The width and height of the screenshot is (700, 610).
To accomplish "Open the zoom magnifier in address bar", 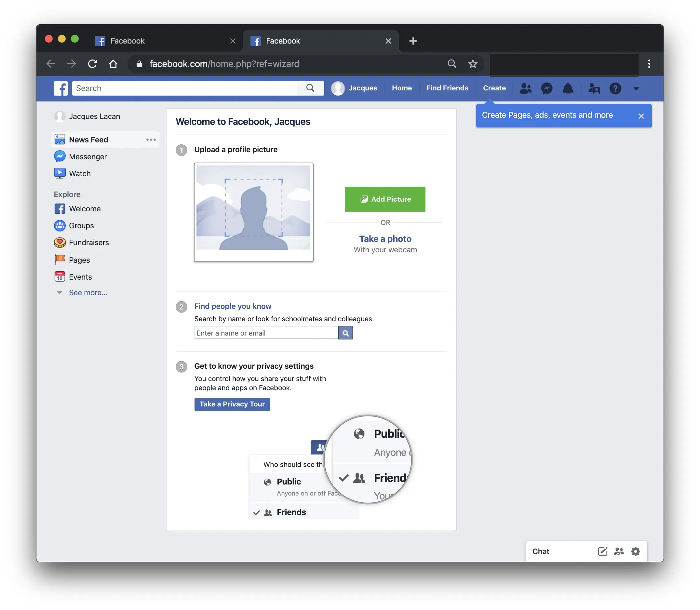I will 452,64.
